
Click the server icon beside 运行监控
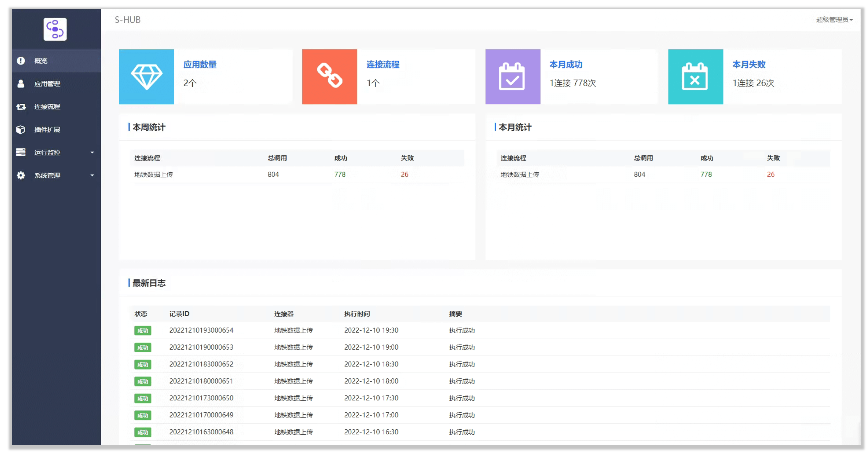21,152
